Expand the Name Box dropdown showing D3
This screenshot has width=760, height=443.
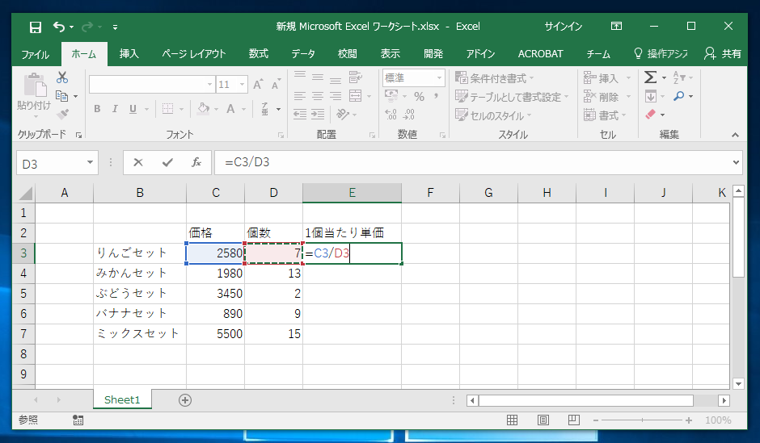[90, 162]
